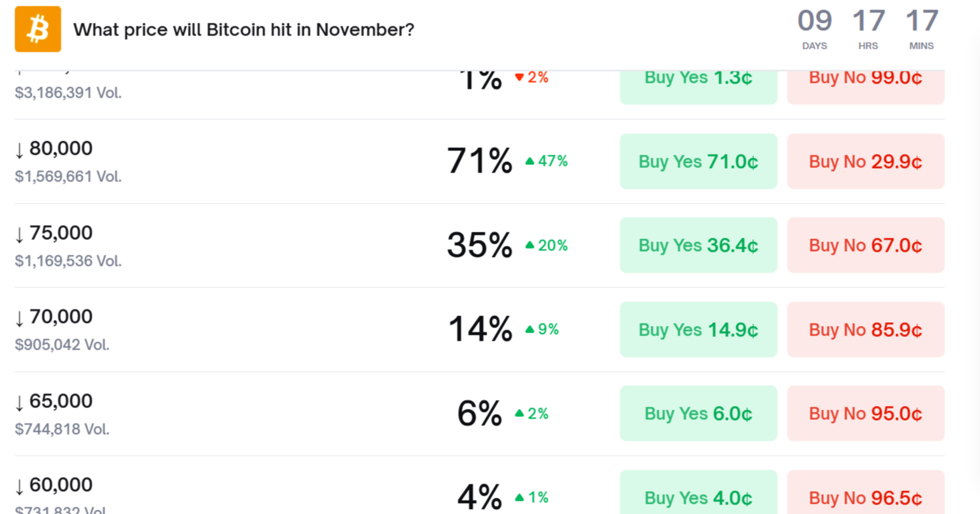Image resolution: width=980 pixels, height=514 pixels.
Task: Click the $1,569,661 Vol. text
Action: (x=69, y=176)
